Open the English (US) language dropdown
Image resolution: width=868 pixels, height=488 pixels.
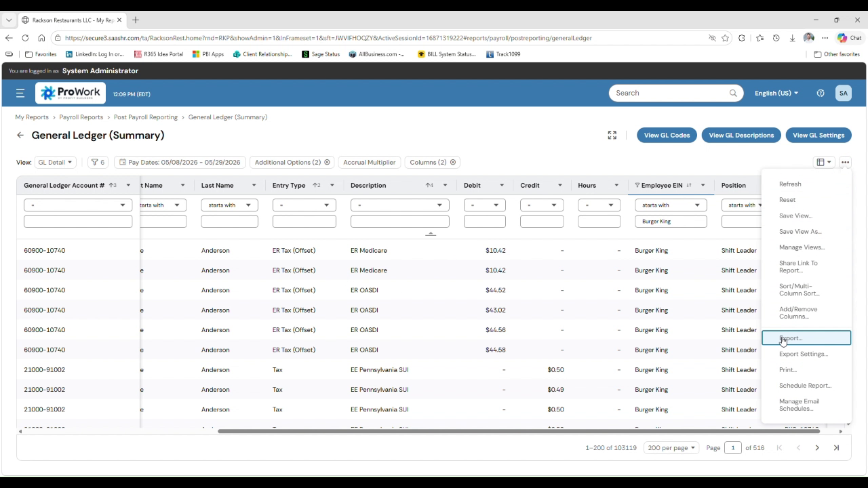point(776,93)
